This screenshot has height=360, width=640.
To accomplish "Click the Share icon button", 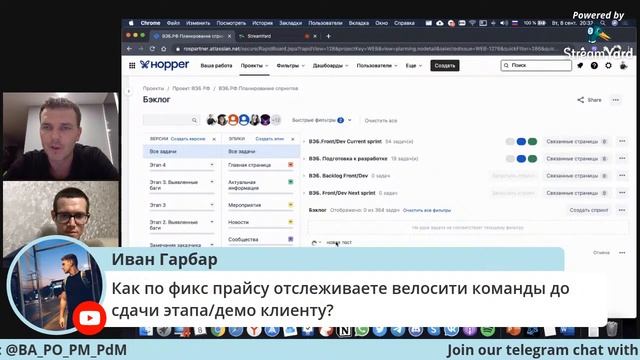I will click(x=589, y=100).
